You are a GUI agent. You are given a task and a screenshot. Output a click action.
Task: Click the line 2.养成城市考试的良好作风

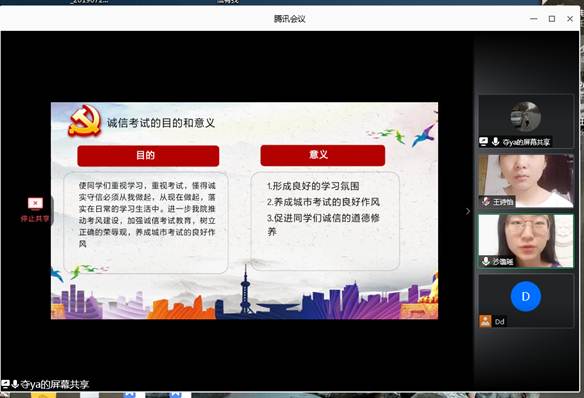[323, 202]
